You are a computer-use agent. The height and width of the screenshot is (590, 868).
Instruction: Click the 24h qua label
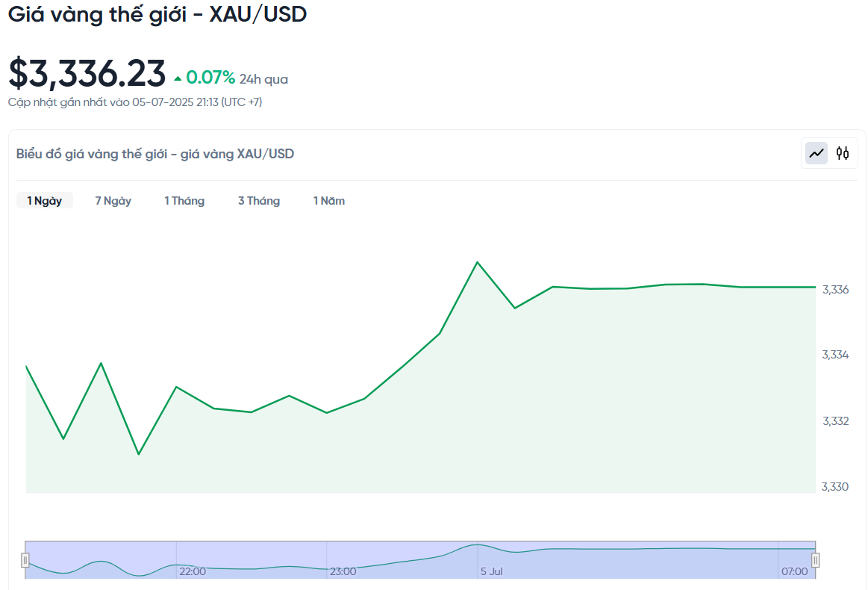[x=263, y=79]
